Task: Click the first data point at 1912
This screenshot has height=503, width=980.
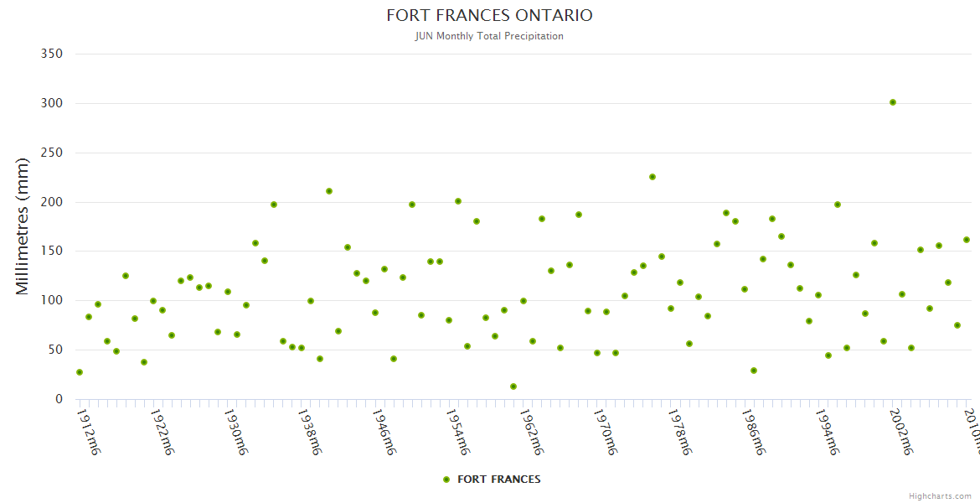Action: 80,372
